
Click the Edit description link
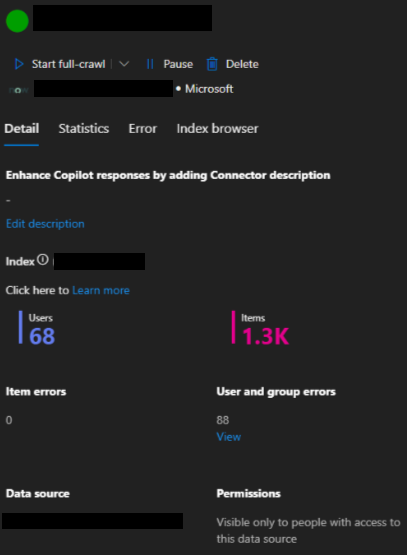(45, 224)
